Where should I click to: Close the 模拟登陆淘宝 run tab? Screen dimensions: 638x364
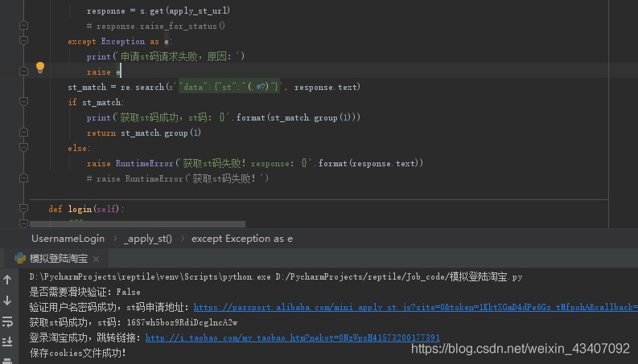coord(97,259)
